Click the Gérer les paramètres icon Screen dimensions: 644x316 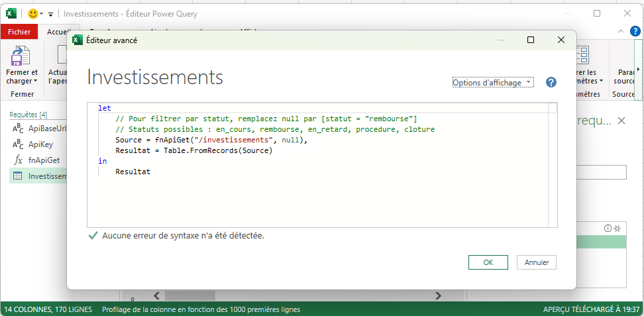point(582,56)
